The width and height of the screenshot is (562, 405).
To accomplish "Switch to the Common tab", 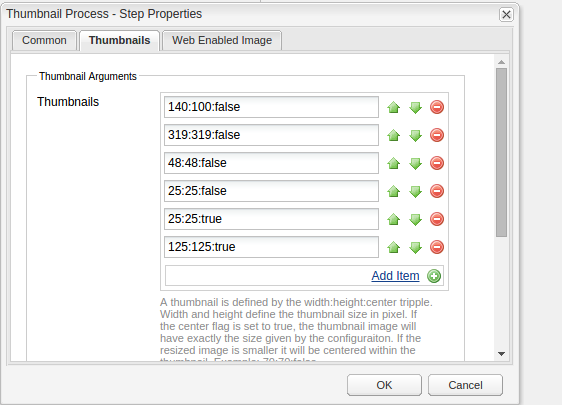I will click(x=44, y=40).
